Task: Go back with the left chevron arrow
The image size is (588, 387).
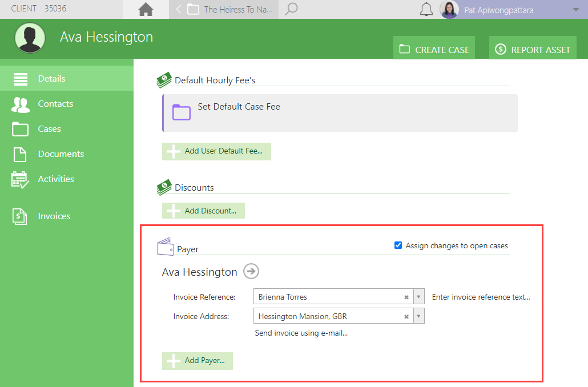Action: point(179,9)
